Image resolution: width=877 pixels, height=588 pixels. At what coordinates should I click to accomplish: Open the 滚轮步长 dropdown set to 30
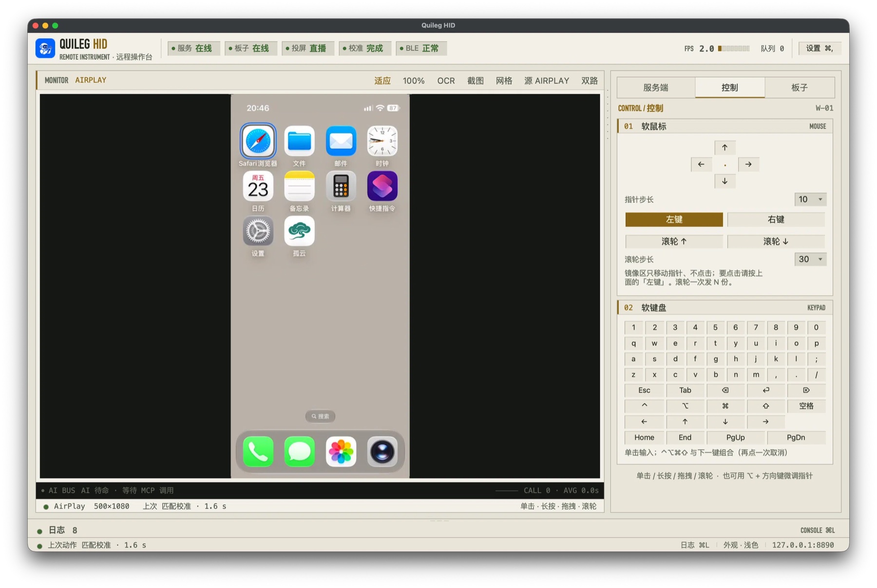[x=810, y=259]
